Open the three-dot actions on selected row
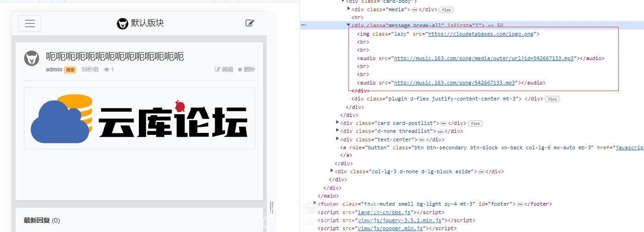Image resolution: width=644 pixels, height=232 pixels. [303, 25]
